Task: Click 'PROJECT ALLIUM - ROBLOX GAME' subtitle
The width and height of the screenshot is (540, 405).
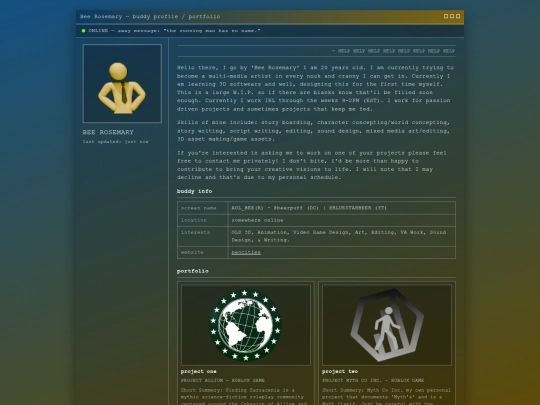Action: point(223,381)
